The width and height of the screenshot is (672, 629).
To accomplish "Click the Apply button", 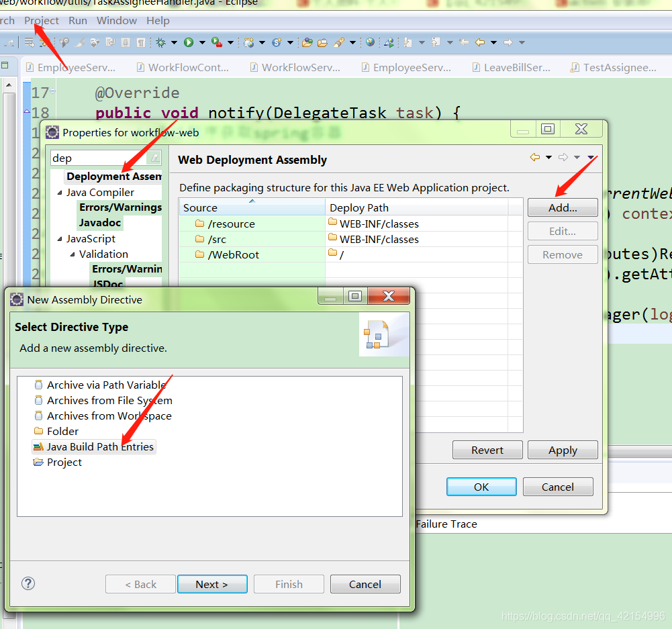I will click(563, 450).
